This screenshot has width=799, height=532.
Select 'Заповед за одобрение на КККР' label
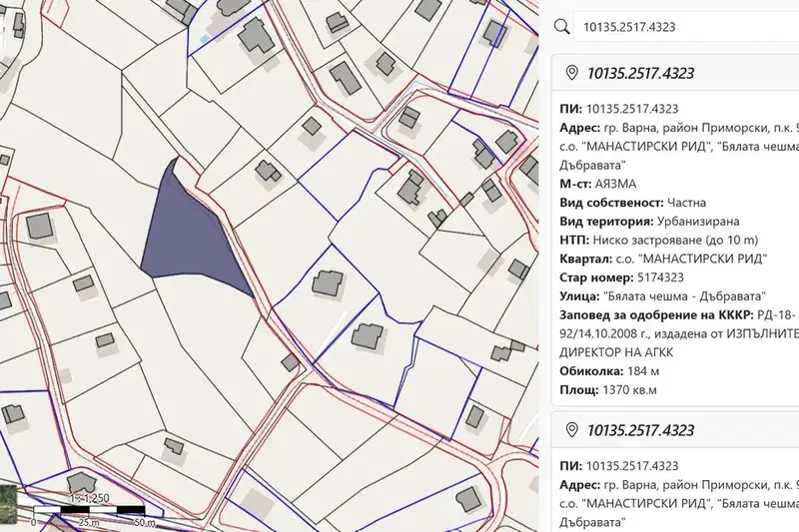(656, 315)
